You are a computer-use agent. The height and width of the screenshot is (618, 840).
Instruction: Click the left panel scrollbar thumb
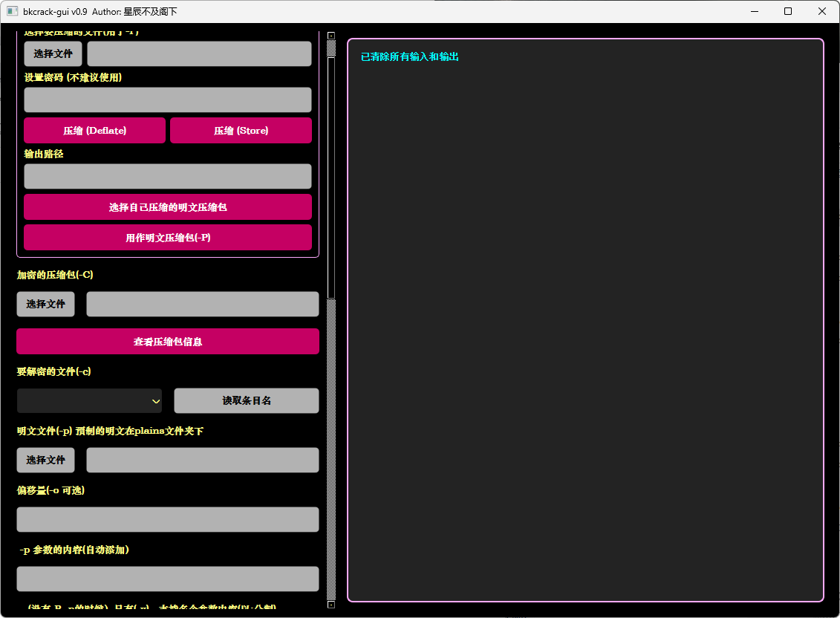click(331, 178)
